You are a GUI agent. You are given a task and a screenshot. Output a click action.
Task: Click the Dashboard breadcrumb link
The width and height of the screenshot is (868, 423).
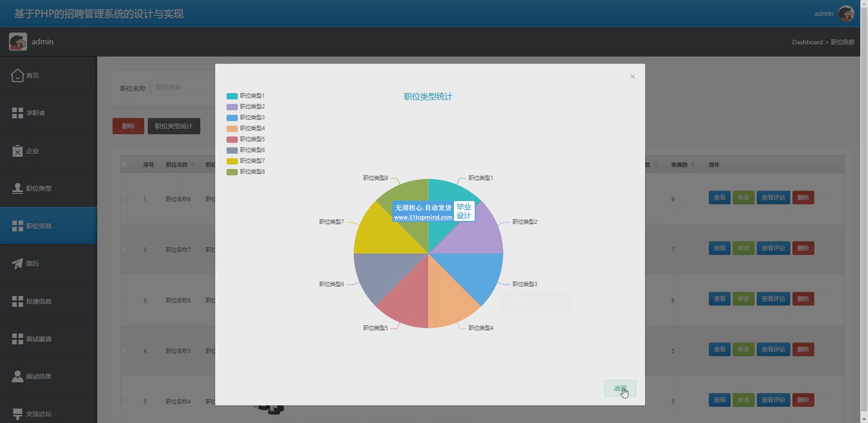click(807, 42)
